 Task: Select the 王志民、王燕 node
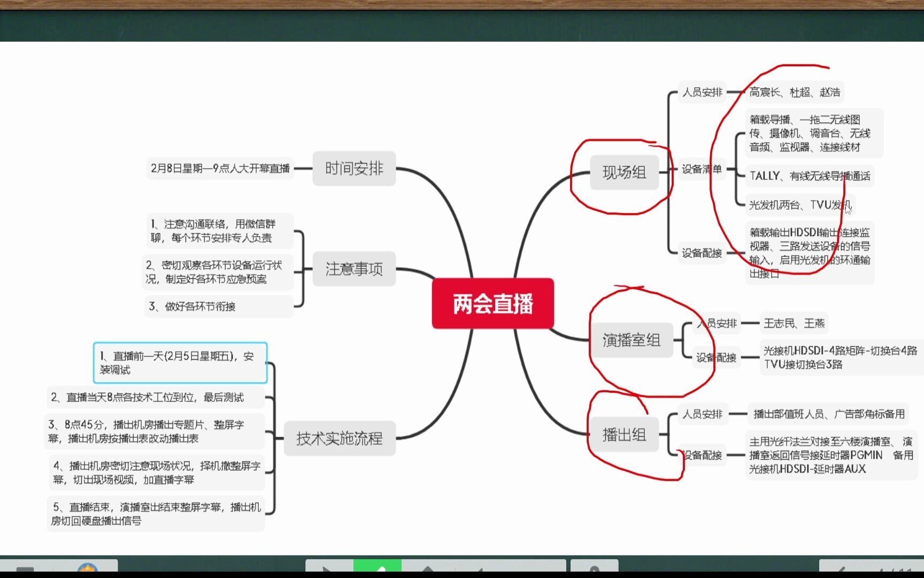[794, 323]
